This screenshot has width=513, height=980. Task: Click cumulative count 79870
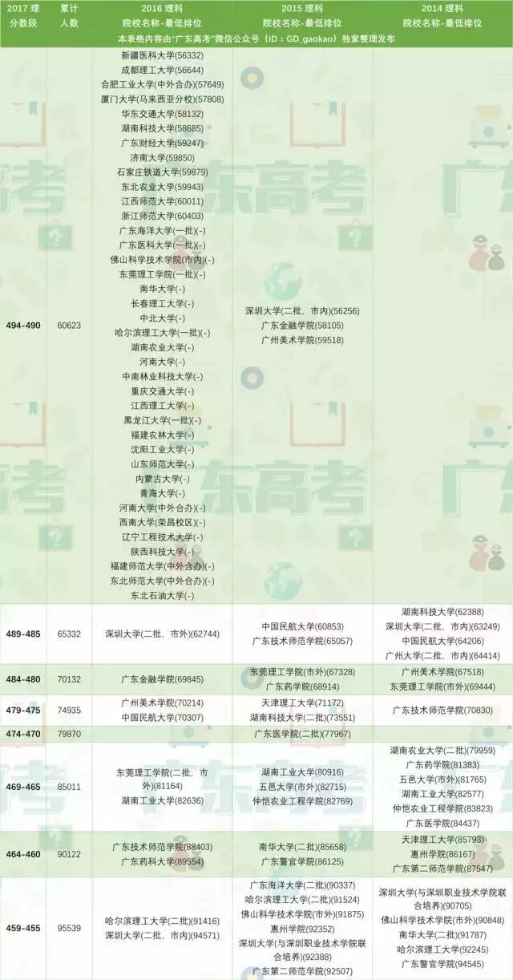click(x=69, y=733)
